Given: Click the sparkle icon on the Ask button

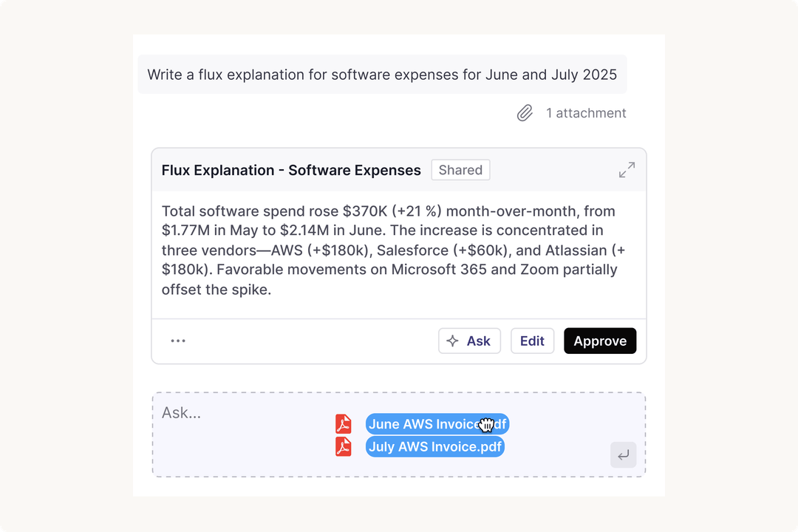Looking at the screenshot, I should [x=452, y=341].
